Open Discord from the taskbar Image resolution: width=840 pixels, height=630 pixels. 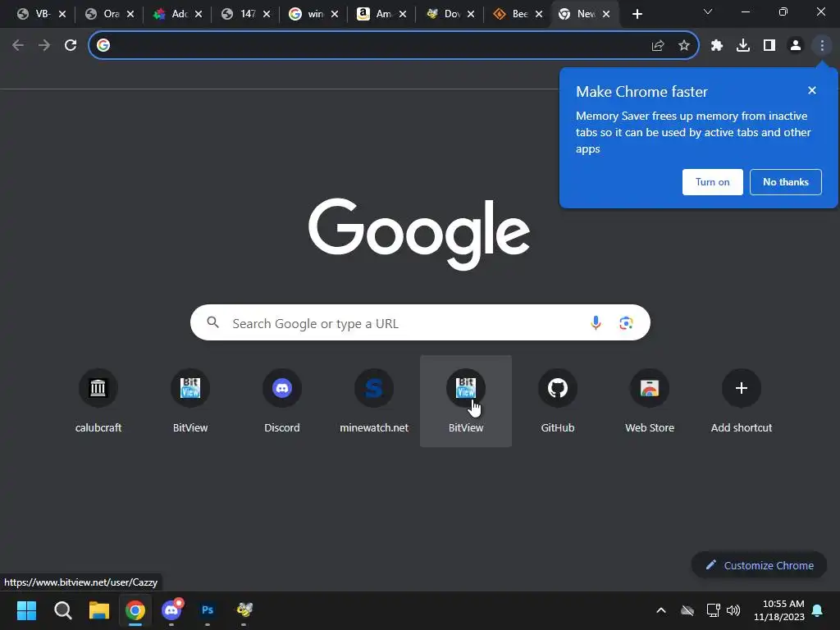172,610
